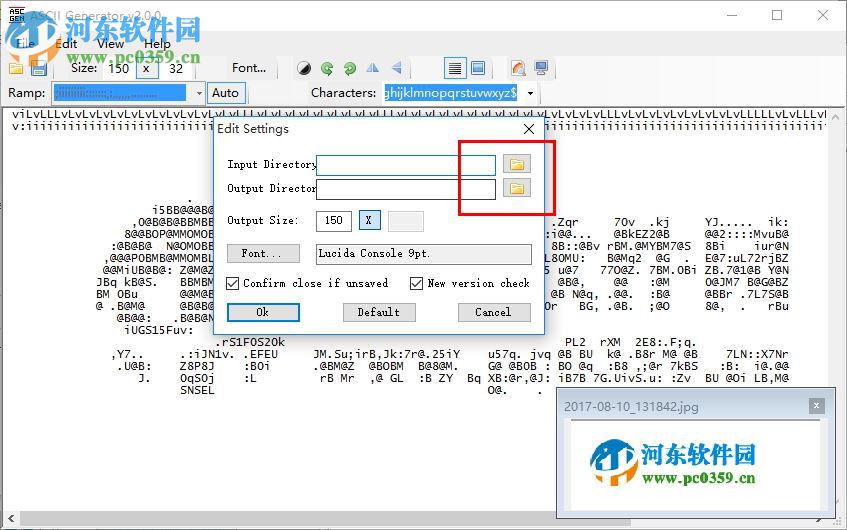Viewport: 847px width, 530px height.
Task: Click the Default button
Action: (379, 312)
